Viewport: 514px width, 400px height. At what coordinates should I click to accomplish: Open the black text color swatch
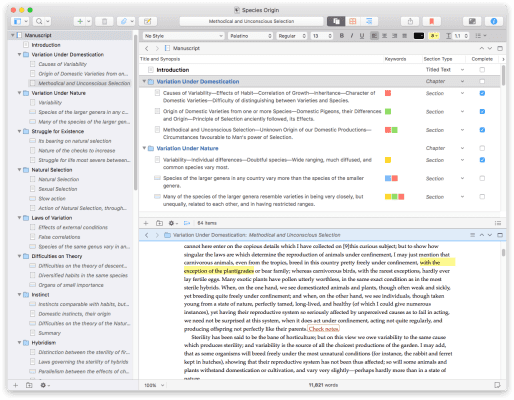click(x=419, y=36)
